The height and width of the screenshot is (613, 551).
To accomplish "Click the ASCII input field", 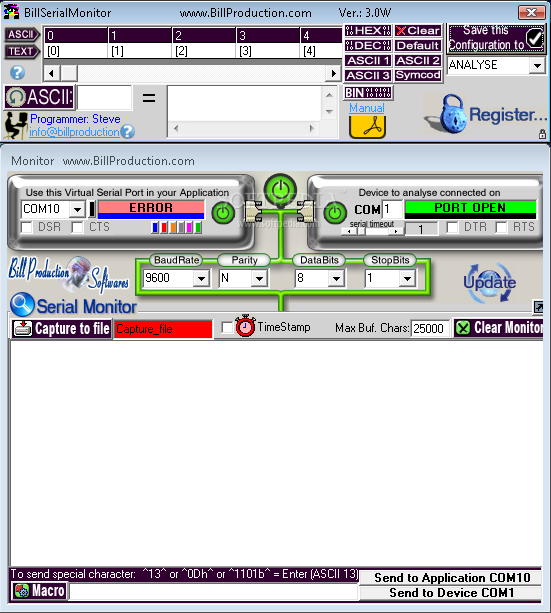I will click(x=105, y=97).
